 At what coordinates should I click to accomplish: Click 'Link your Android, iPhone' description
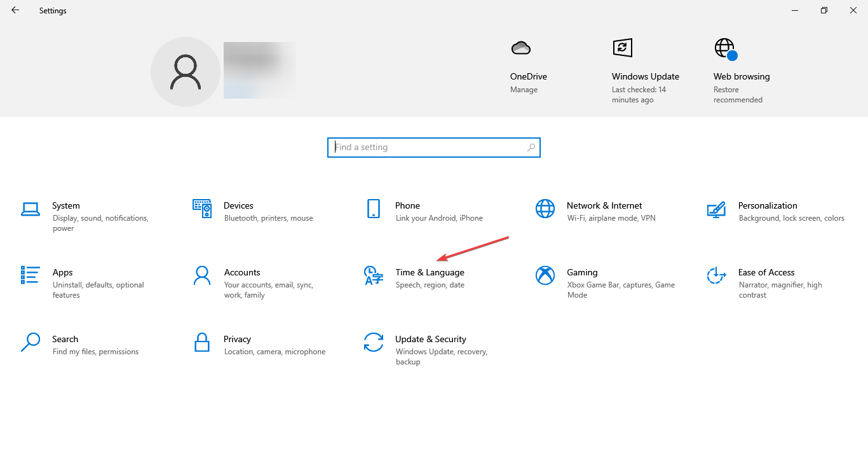(439, 218)
